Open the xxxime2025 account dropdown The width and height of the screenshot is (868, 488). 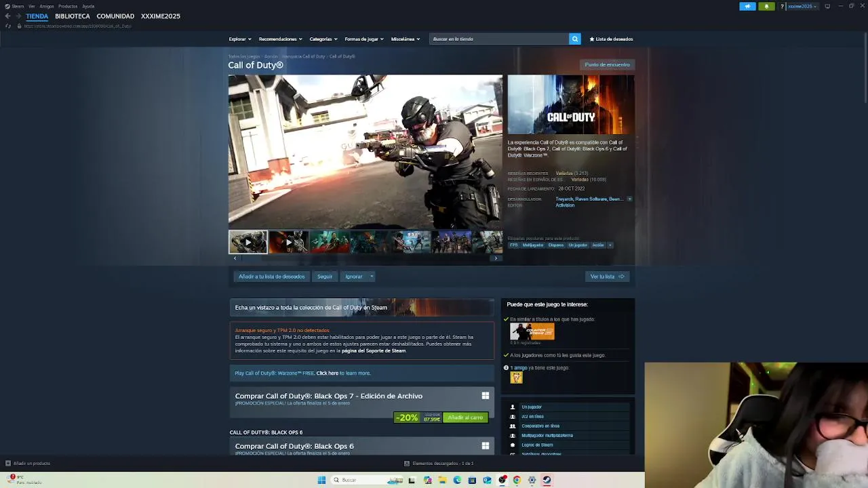802,6
